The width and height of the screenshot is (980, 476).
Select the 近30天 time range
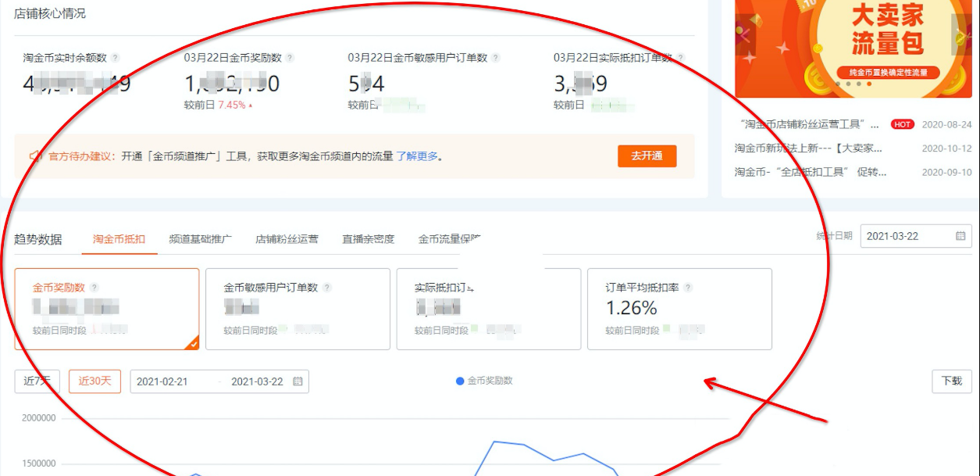pos(94,381)
